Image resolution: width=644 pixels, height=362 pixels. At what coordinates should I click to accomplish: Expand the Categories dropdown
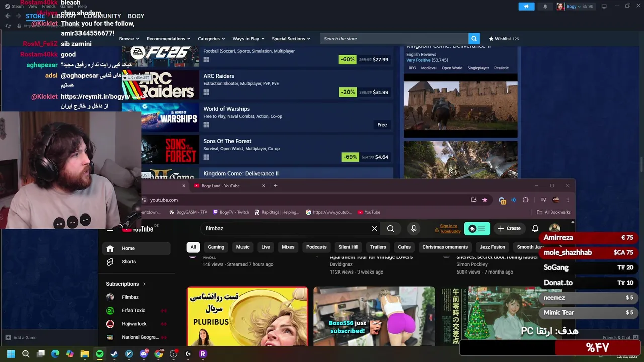click(211, 39)
